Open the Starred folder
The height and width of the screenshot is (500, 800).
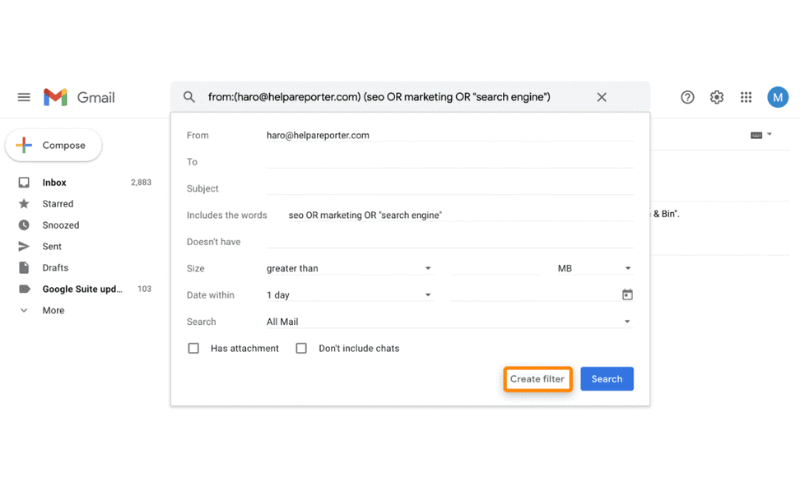[x=58, y=204]
